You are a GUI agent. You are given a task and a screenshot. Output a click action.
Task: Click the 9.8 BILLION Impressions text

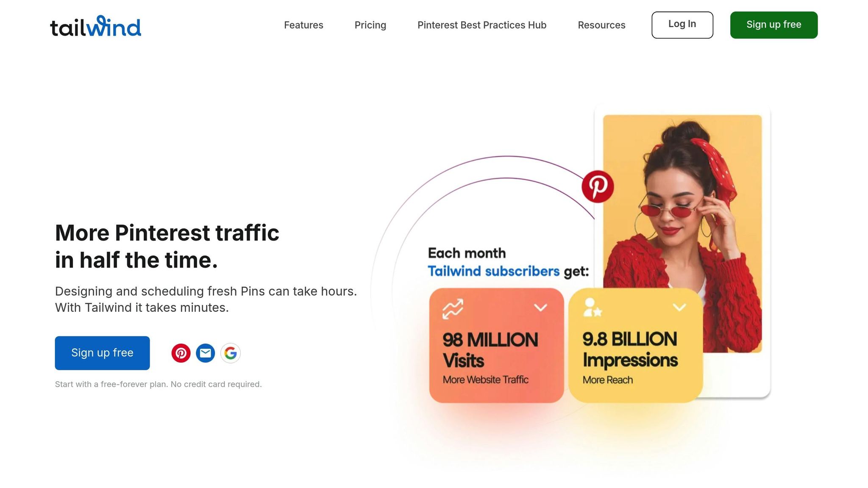point(630,349)
